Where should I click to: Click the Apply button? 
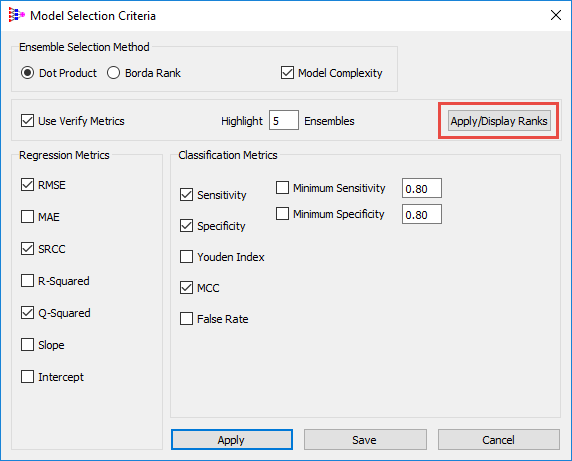tap(232, 440)
